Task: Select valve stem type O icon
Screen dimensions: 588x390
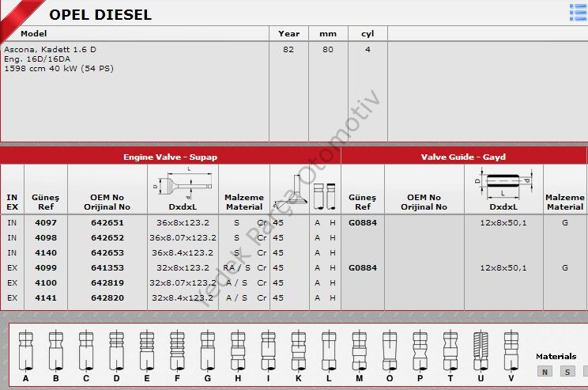Action: [390, 351]
